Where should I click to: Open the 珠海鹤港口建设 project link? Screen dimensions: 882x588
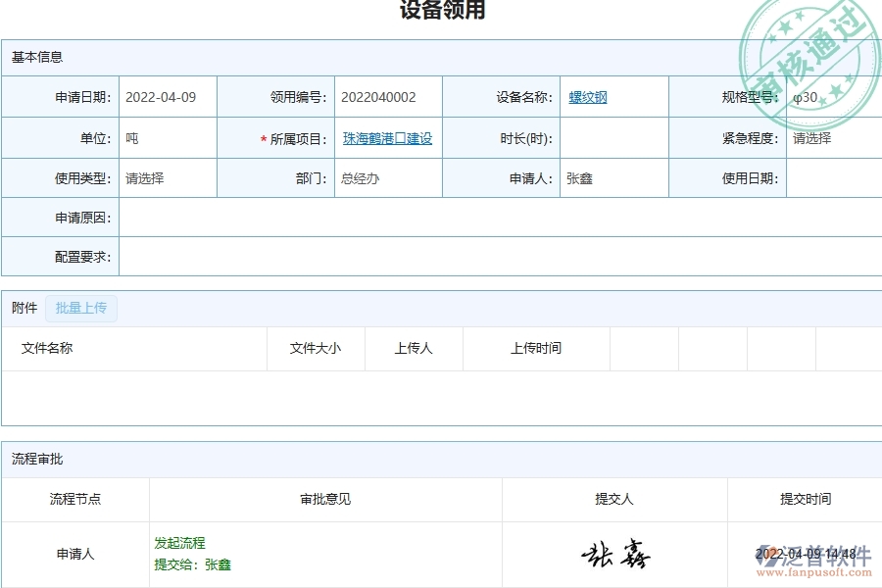[386, 138]
